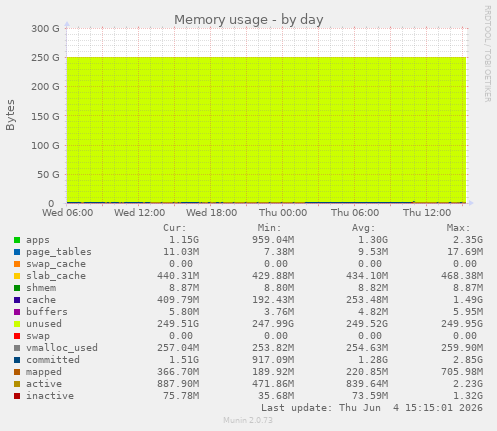Image resolution: width=497 pixels, height=431 pixels.
Task: Click the slab_cache yellow legend swatch
Action: point(17,276)
